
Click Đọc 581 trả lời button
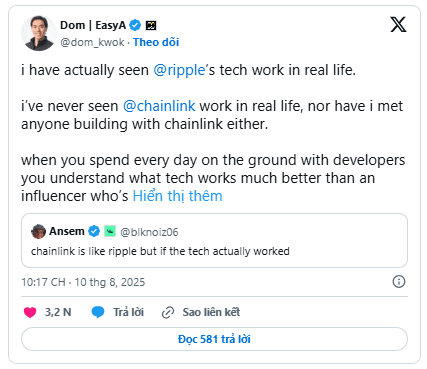[x=214, y=339]
